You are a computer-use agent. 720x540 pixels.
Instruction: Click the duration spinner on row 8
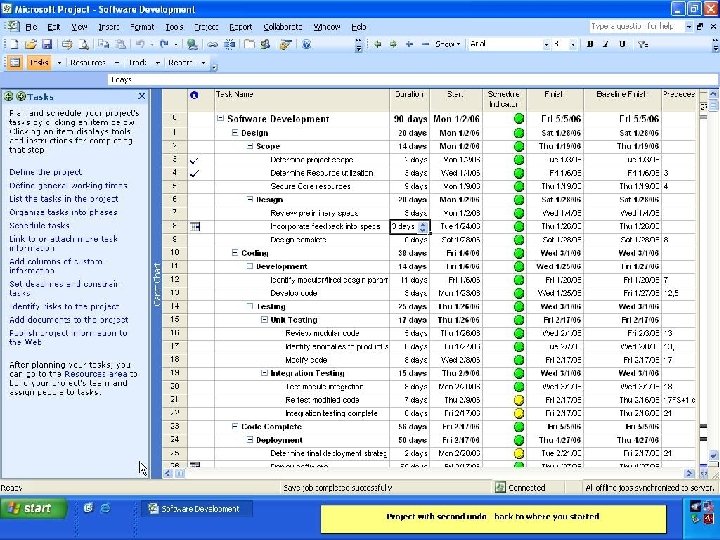(423, 226)
